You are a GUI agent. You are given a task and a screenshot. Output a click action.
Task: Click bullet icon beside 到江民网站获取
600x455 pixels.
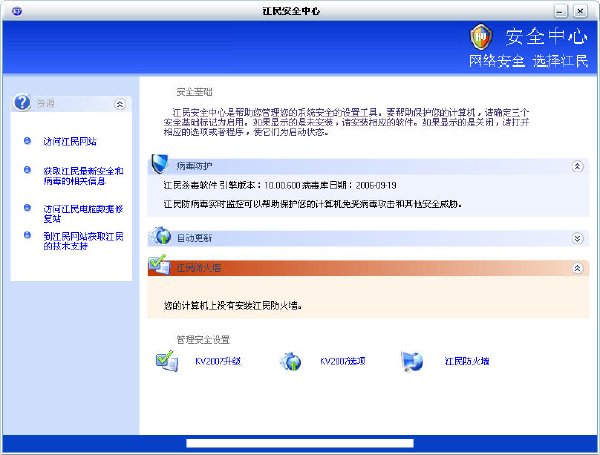[27, 235]
